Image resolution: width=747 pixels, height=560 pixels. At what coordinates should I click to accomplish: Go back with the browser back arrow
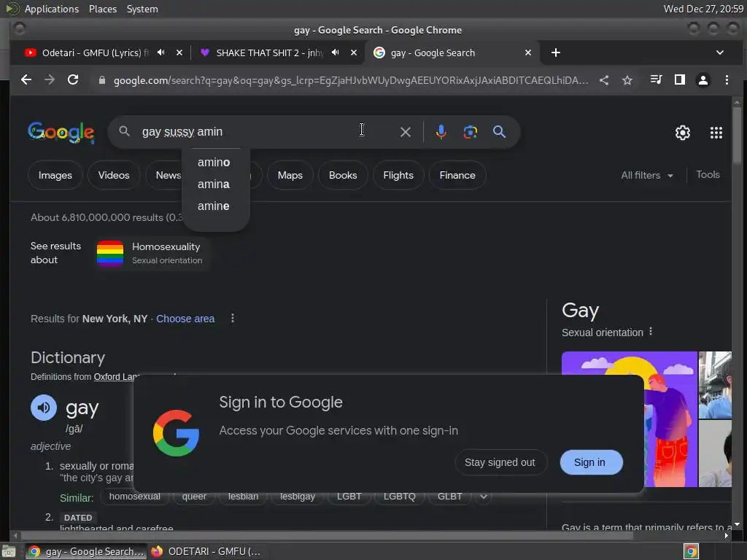click(26, 80)
